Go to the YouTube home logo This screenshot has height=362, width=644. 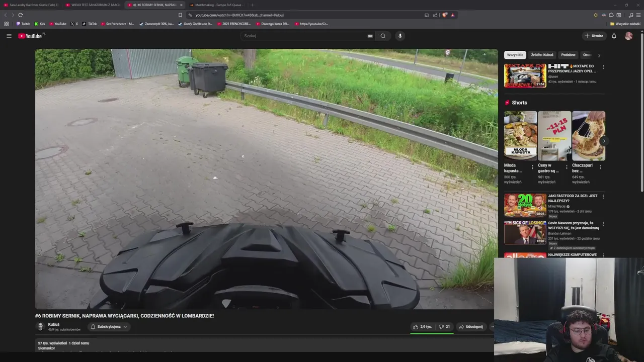[30, 36]
